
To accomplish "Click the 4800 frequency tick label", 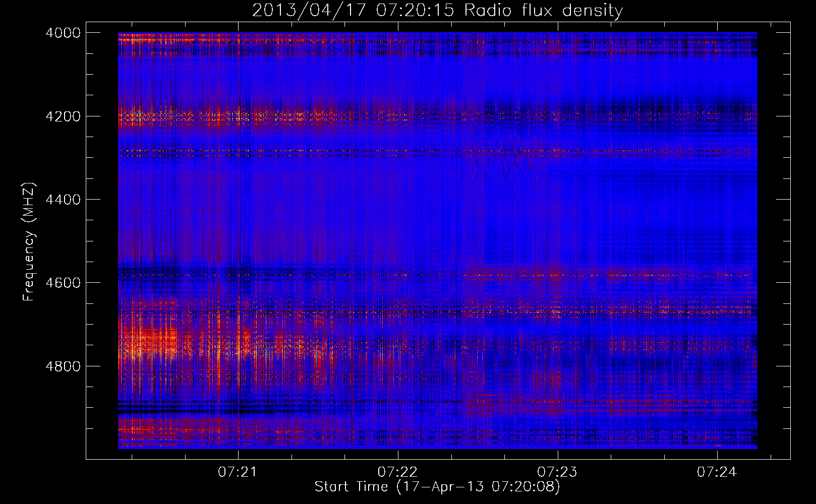I will 63,366.
